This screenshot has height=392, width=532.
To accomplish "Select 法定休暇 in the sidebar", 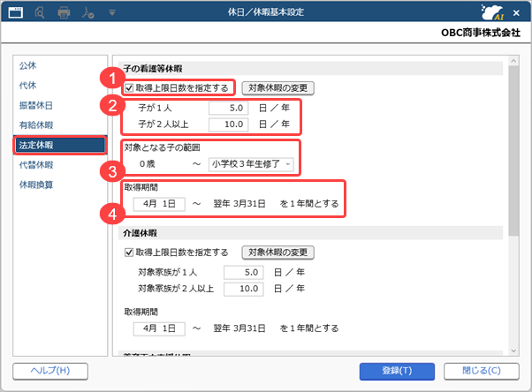I will click(x=60, y=145).
